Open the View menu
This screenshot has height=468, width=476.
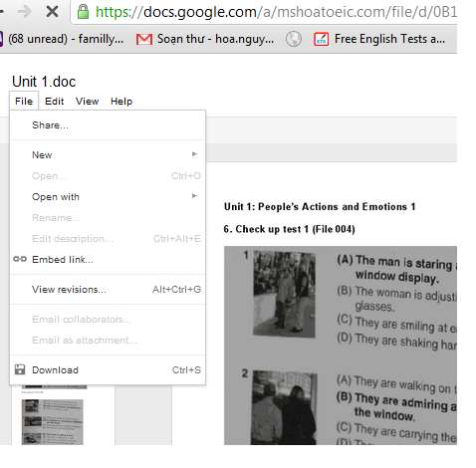click(x=87, y=101)
